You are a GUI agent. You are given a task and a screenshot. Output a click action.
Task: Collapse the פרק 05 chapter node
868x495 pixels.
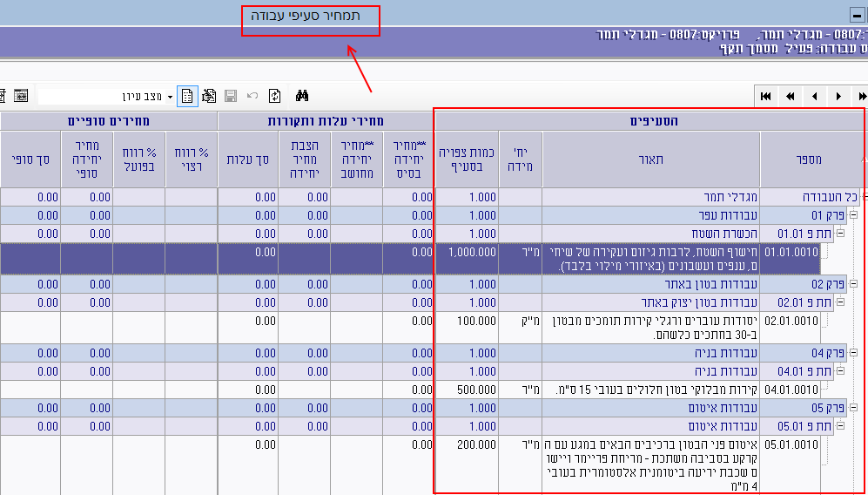point(853,408)
